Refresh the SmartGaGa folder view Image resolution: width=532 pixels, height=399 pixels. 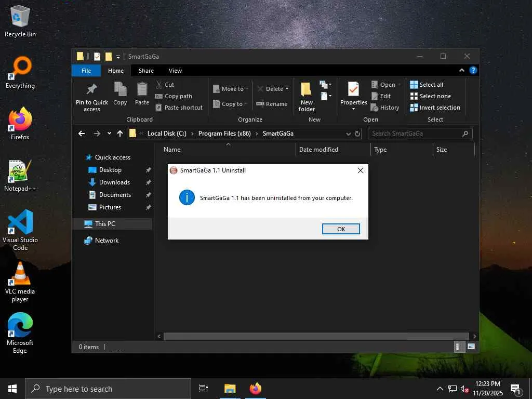357,134
